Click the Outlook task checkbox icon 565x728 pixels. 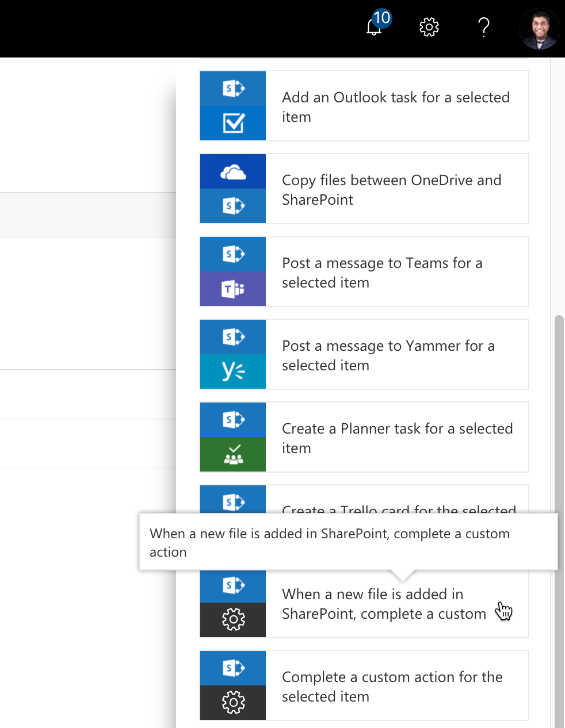232,123
